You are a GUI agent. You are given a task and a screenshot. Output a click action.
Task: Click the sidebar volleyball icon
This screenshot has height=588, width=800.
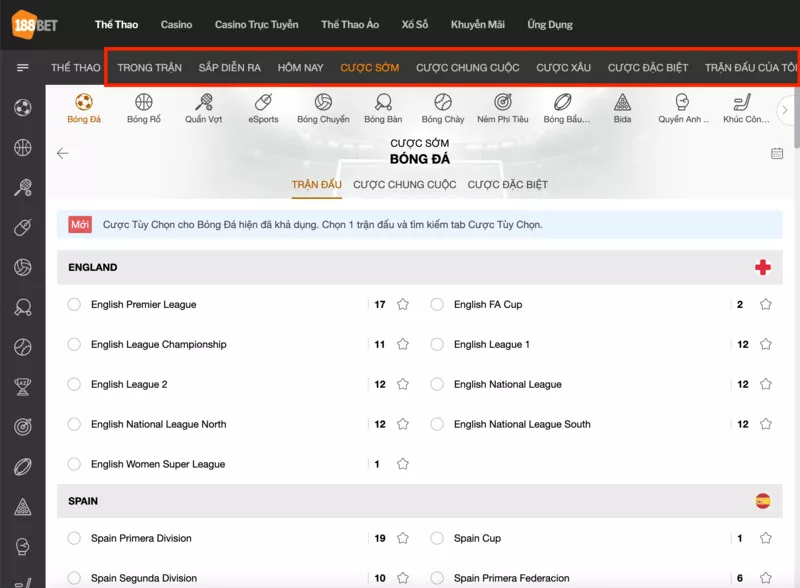22,267
